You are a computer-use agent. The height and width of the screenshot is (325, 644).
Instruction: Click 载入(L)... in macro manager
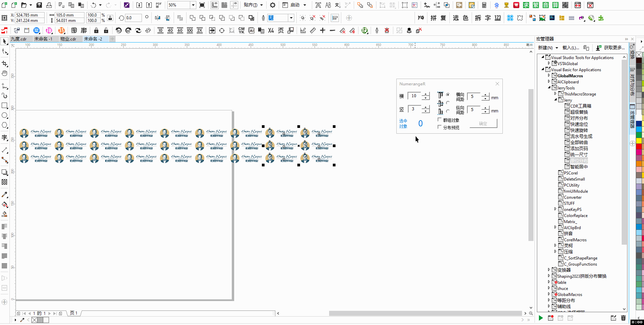point(571,48)
